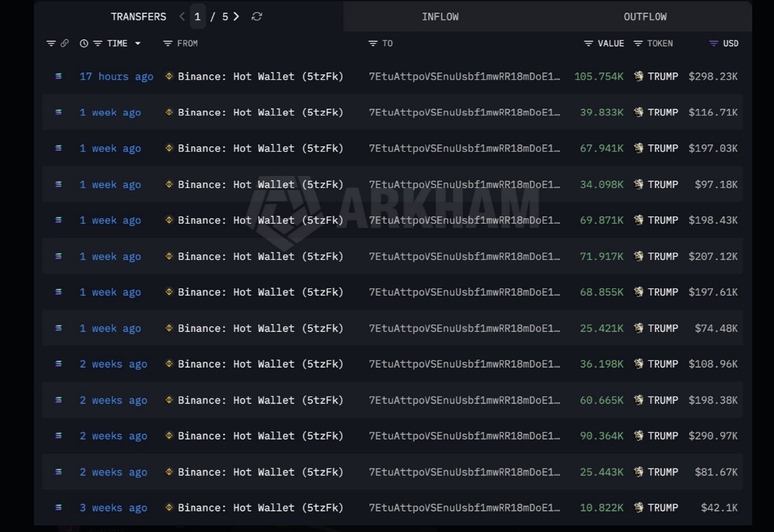Viewport: 774px width, 532px height.
Task: Open the TO column filter icon
Action: (373, 43)
